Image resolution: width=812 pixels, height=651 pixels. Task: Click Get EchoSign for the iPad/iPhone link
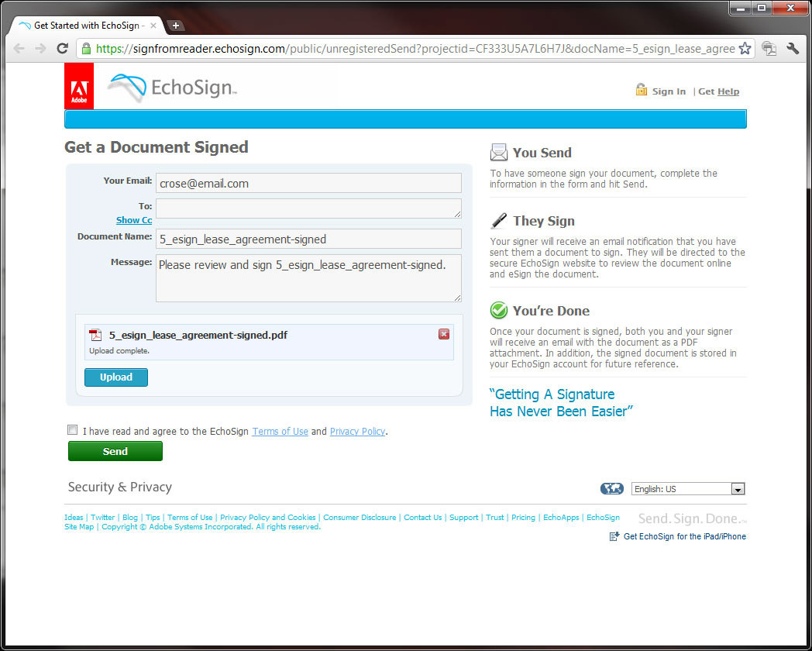click(x=685, y=536)
